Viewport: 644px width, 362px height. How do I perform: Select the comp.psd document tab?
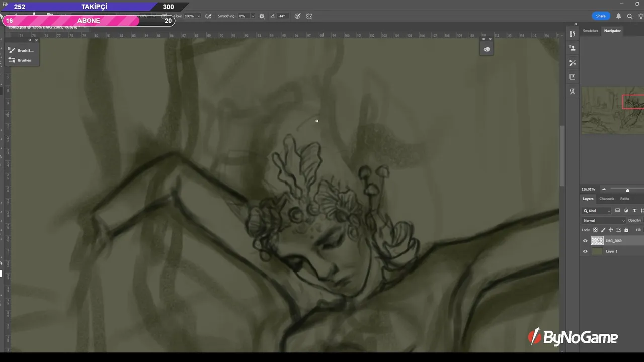click(45, 27)
